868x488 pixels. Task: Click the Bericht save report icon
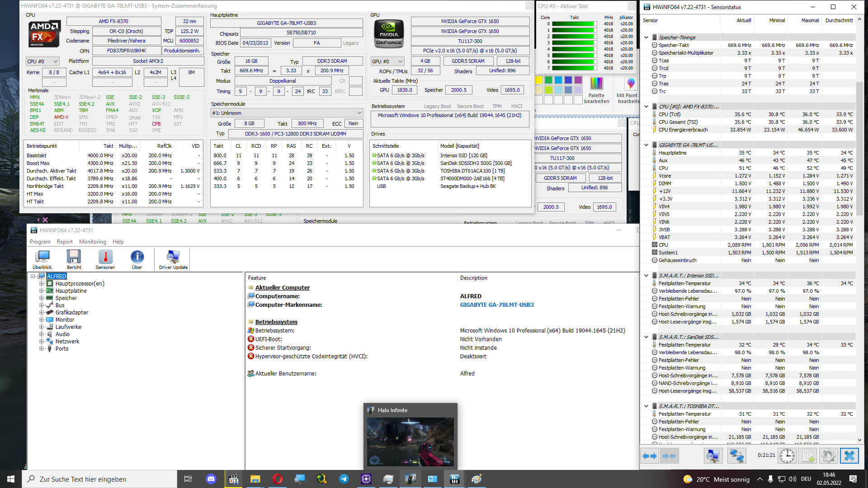[x=74, y=257]
